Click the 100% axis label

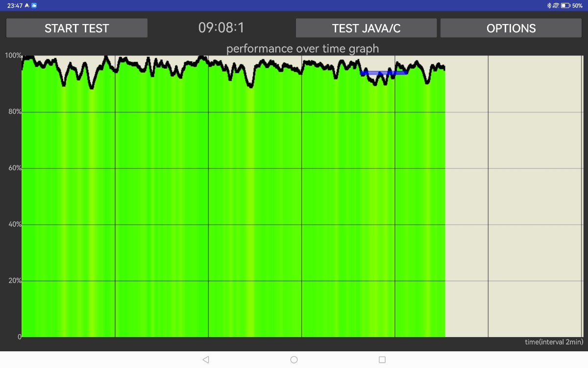(x=13, y=55)
